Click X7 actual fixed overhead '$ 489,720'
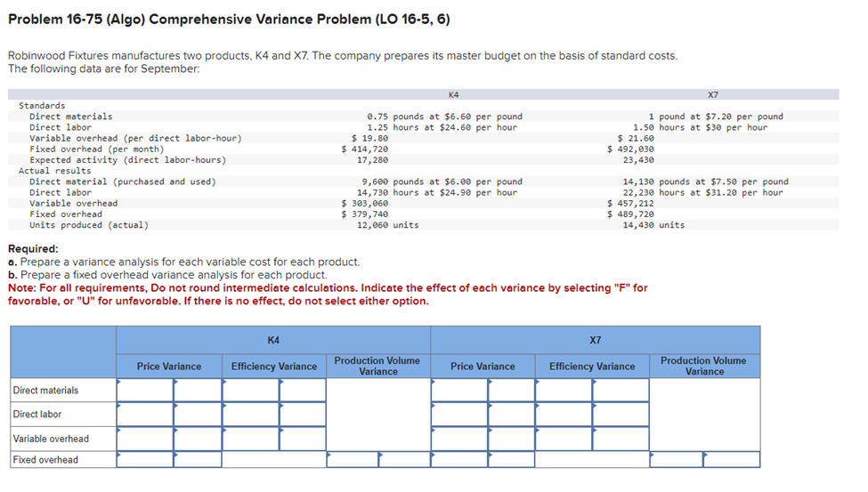The width and height of the screenshot is (868, 492). click(630, 214)
